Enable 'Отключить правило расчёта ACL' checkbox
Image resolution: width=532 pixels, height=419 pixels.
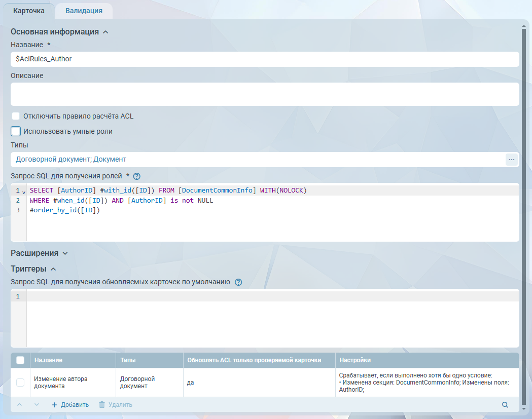pyautogui.click(x=16, y=116)
